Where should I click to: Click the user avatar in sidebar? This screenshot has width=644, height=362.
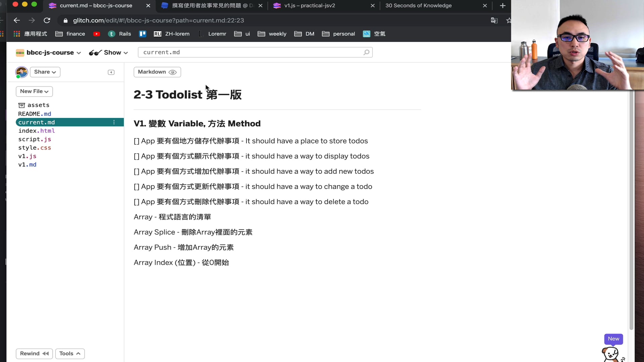pyautogui.click(x=21, y=72)
